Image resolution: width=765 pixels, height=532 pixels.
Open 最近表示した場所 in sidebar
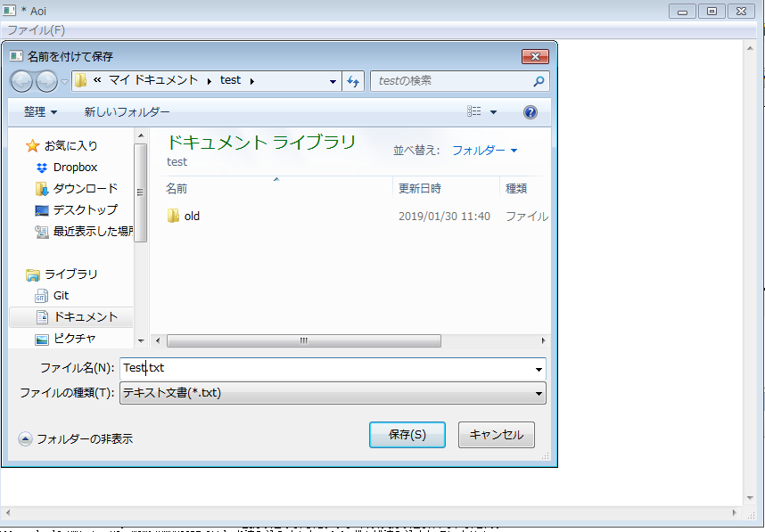coord(93,231)
